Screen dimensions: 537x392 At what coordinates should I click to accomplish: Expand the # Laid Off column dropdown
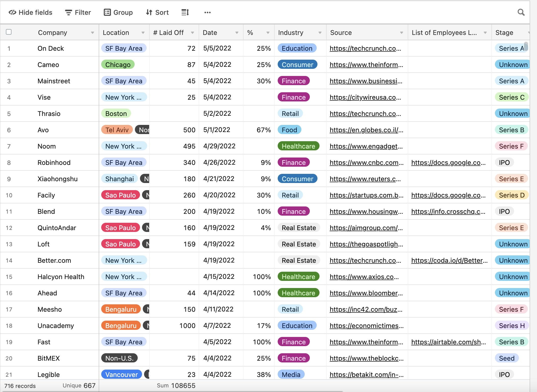193,33
